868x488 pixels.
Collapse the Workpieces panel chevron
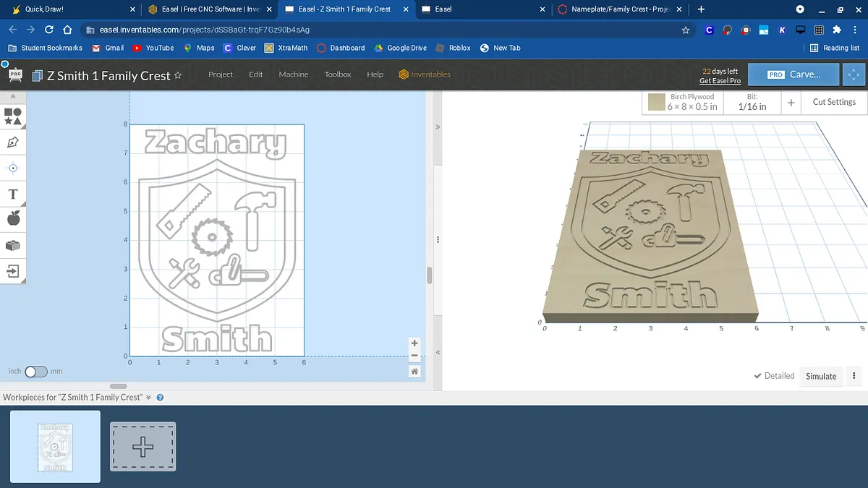(x=148, y=397)
